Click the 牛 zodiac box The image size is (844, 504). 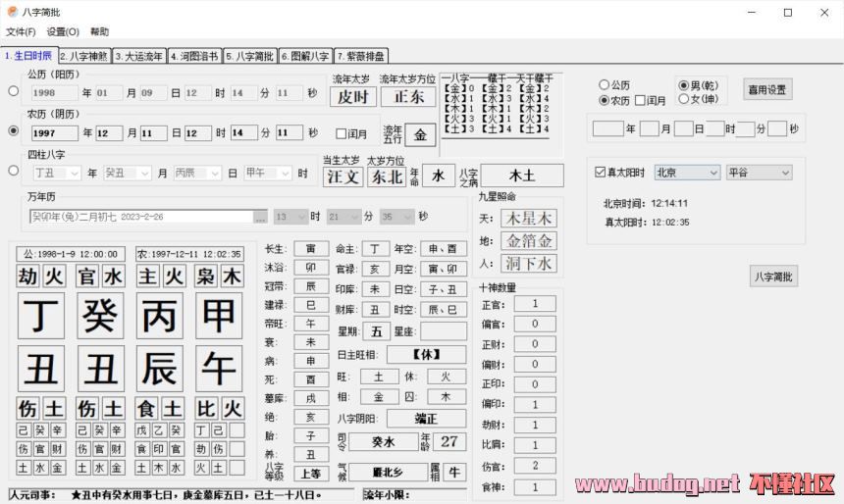(454, 473)
